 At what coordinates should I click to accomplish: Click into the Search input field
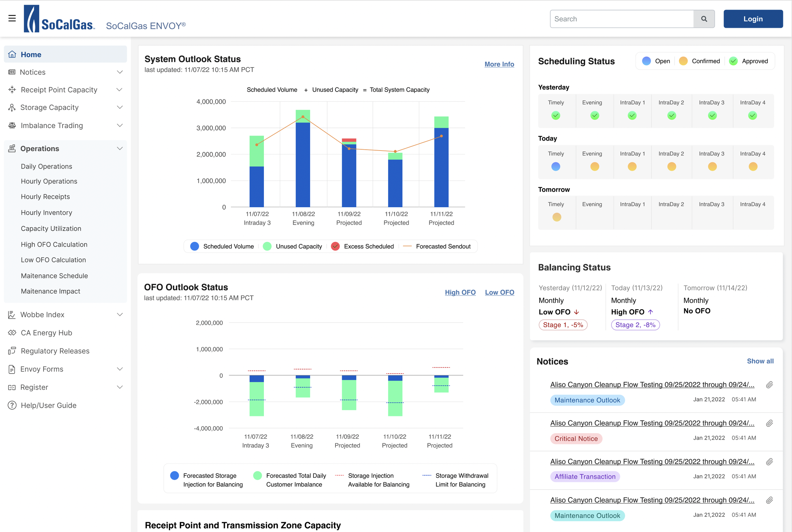click(x=621, y=19)
